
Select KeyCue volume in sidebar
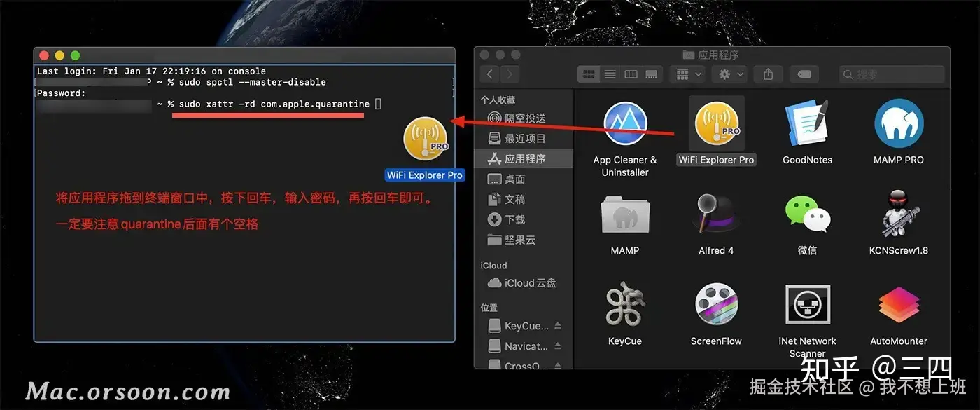point(518,326)
